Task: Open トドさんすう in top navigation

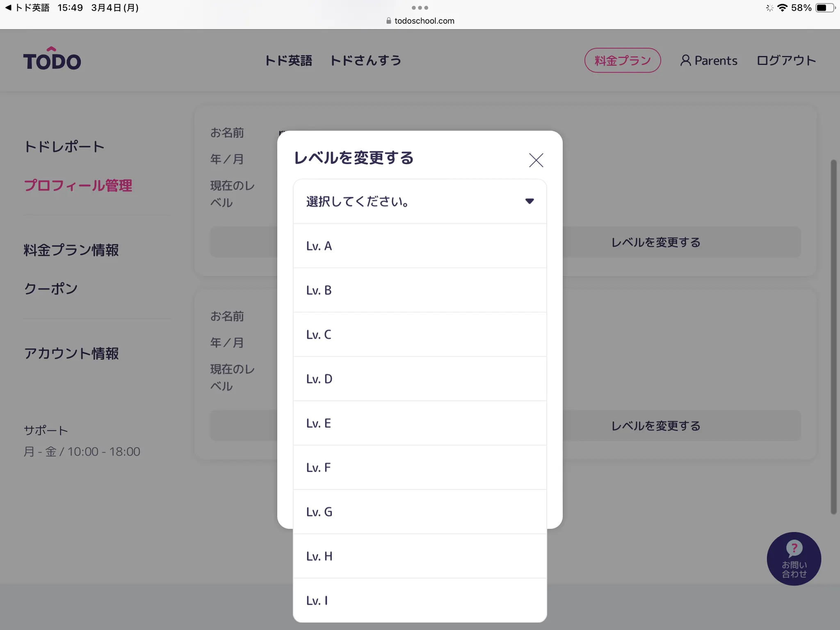Action: pyautogui.click(x=365, y=61)
